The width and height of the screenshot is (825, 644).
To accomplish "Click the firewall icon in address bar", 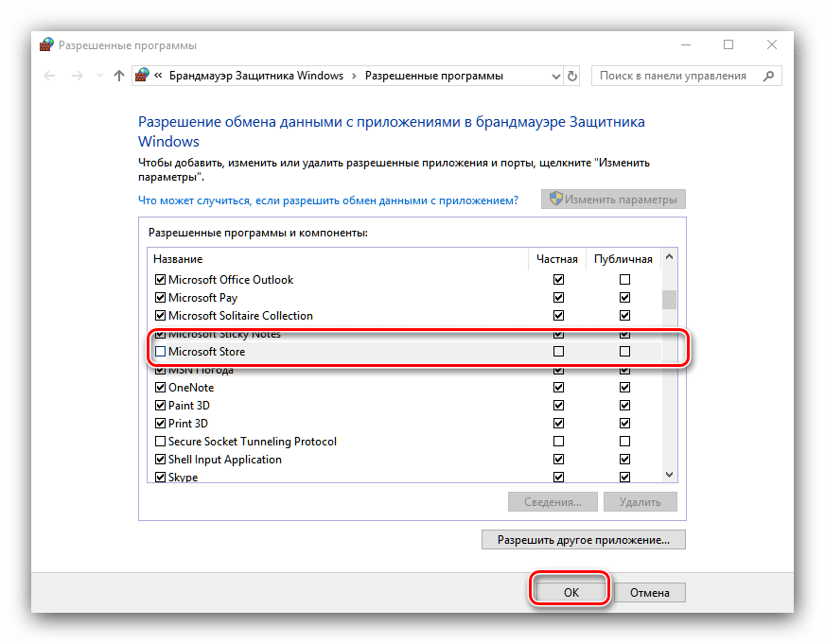I will (142, 76).
